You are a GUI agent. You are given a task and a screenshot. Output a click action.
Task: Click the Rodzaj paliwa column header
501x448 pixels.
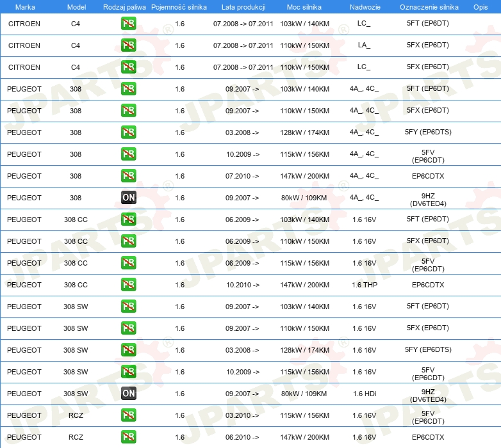(x=124, y=6)
